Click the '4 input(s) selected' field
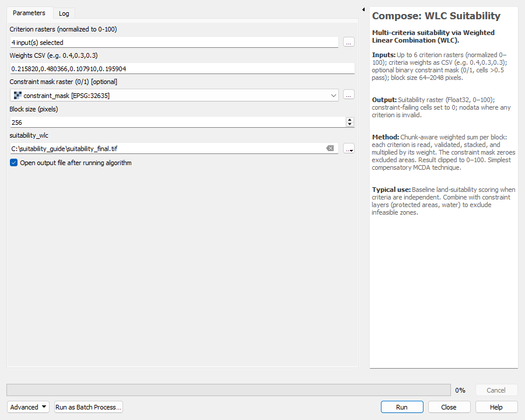This screenshot has height=420, width=525. pyautogui.click(x=174, y=43)
